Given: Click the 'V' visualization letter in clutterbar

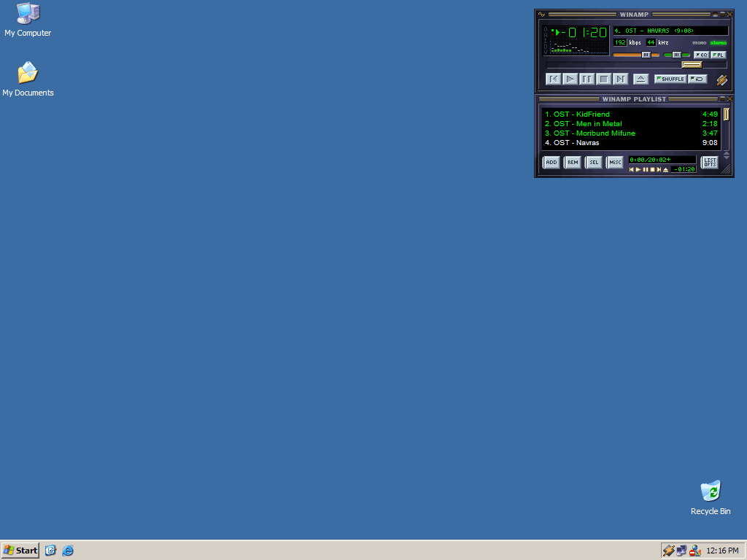Looking at the screenshot, I should coord(546,52).
